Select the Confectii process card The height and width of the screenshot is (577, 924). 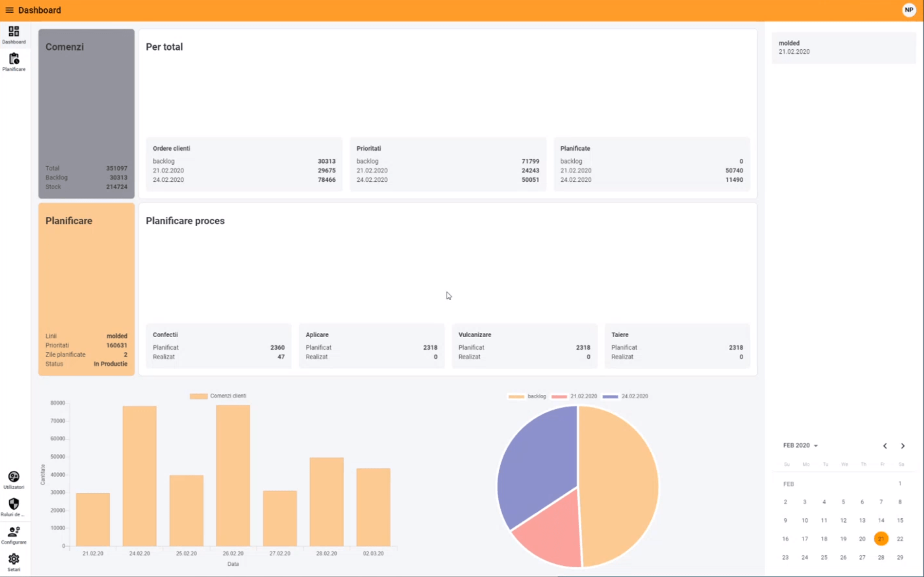tap(218, 346)
